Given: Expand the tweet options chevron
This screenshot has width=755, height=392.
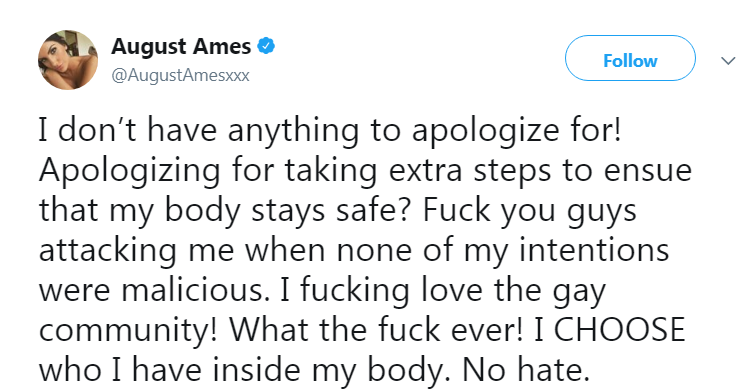Looking at the screenshot, I should [x=728, y=61].
